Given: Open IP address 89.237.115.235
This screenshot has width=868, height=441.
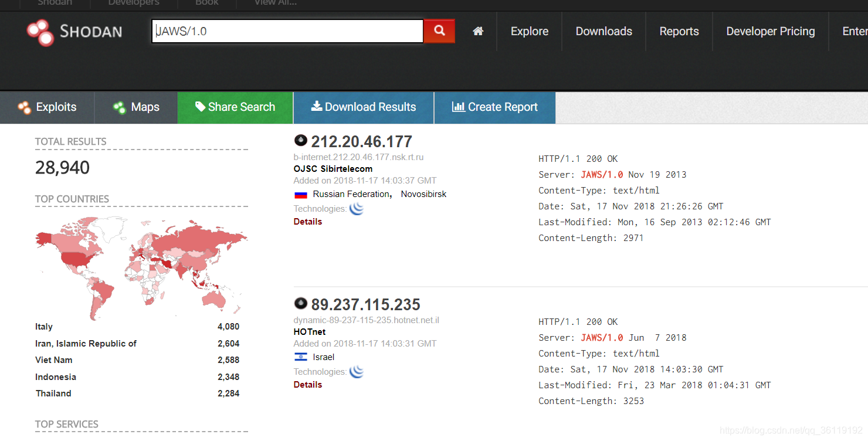Looking at the screenshot, I should pyautogui.click(x=365, y=304).
